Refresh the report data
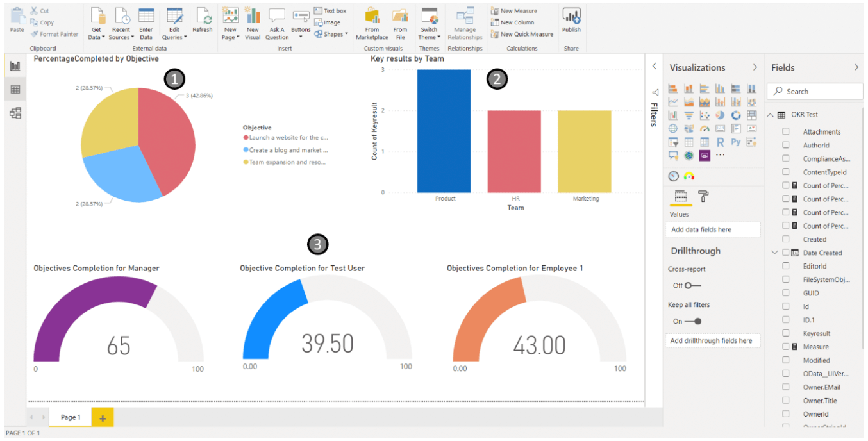 (203, 21)
